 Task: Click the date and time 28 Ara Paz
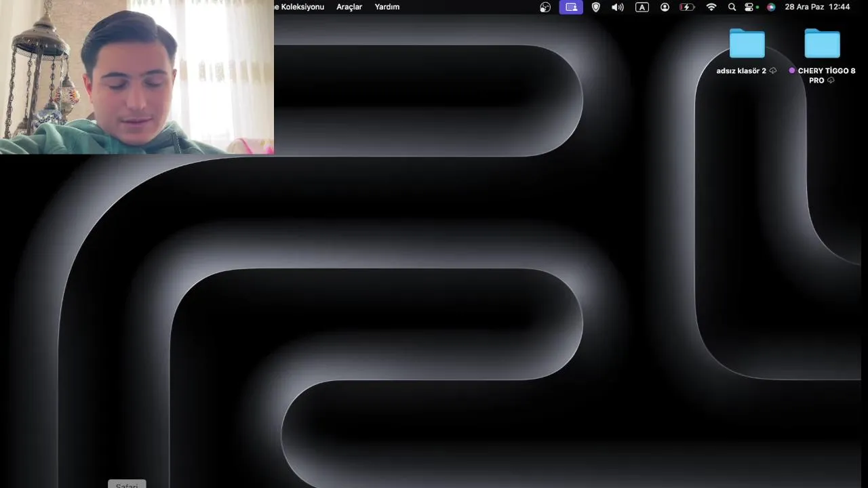[817, 7]
